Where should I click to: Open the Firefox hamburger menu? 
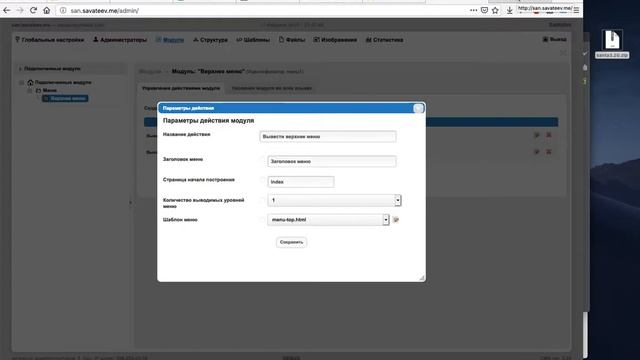click(576, 11)
